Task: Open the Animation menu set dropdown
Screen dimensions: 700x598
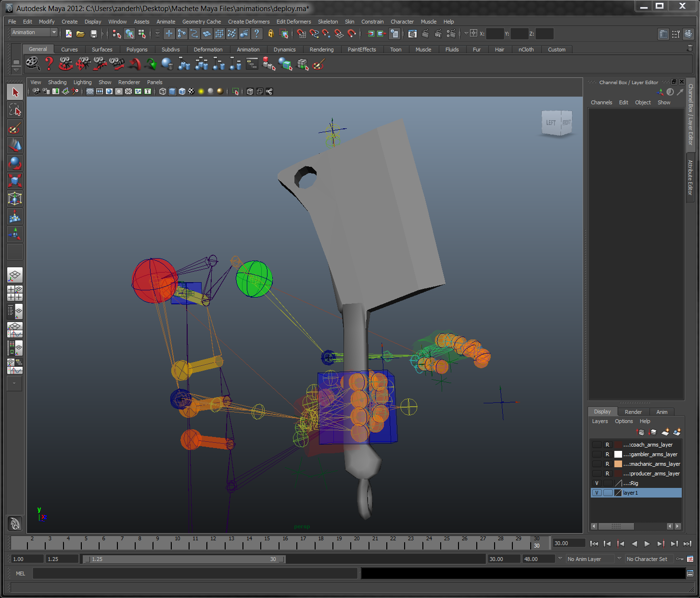Action: (34, 33)
